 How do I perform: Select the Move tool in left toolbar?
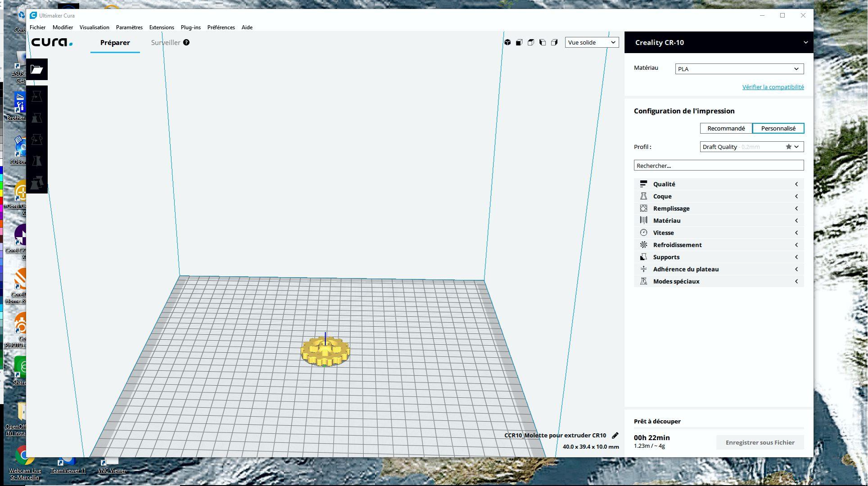click(x=36, y=96)
